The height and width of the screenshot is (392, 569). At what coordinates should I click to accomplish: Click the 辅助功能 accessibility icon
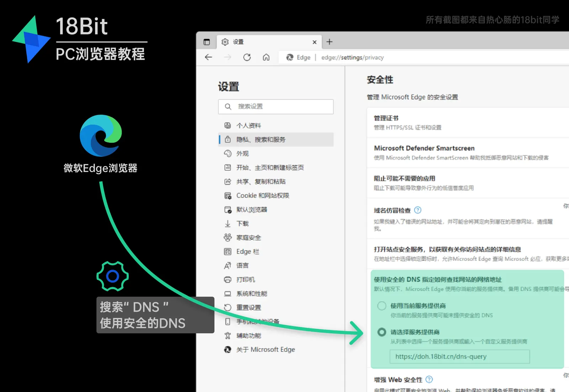point(228,335)
